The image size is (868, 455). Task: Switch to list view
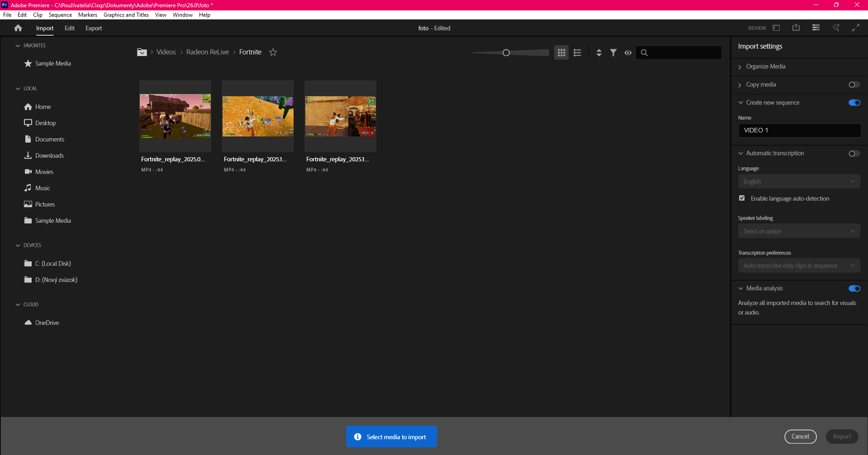(577, 53)
